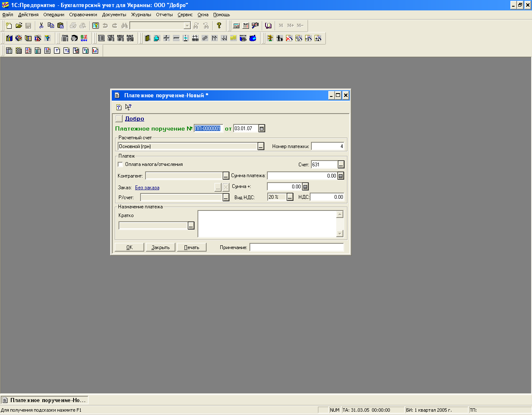Open the Расчетный счет selection button
This screenshot has width=532, height=415.
(x=261, y=146)
